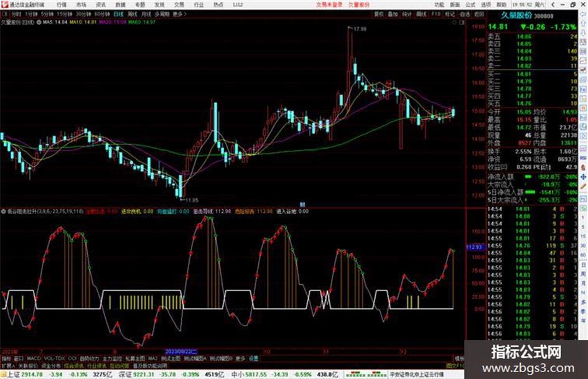Open the 功能 menu at top right
Image resolution: width=588 pixels, height=379 pixels.
point(439,5)
